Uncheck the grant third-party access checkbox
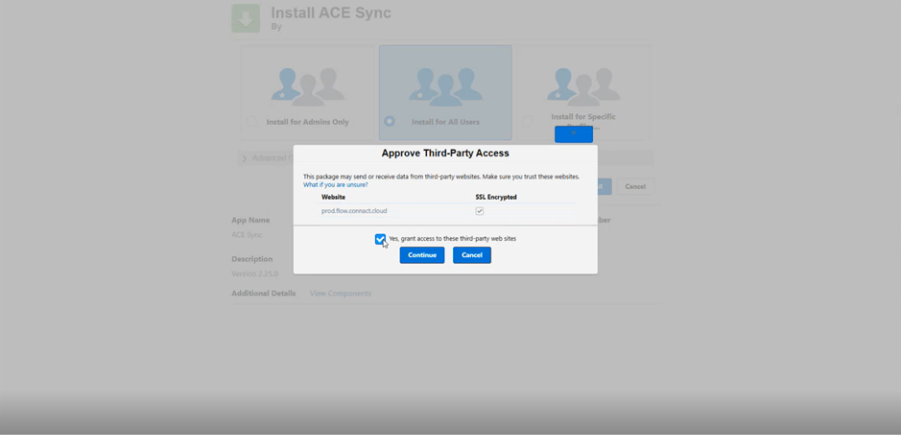 (380, 239)
